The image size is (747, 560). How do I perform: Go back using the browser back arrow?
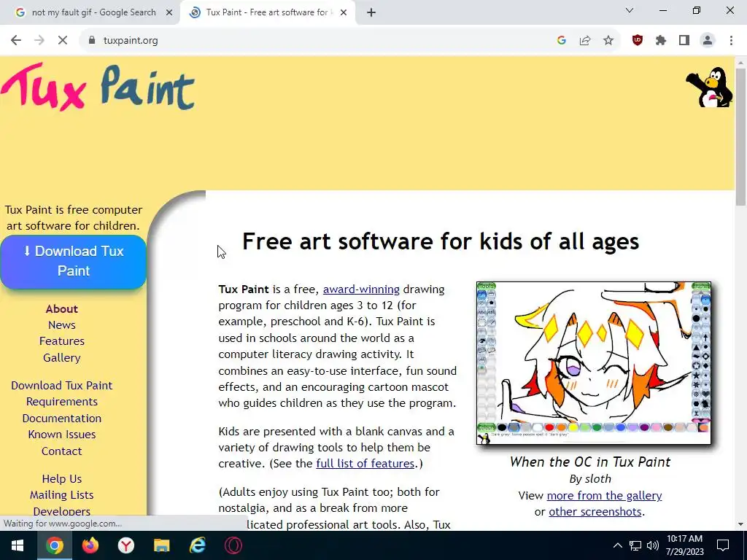(16, 41)
